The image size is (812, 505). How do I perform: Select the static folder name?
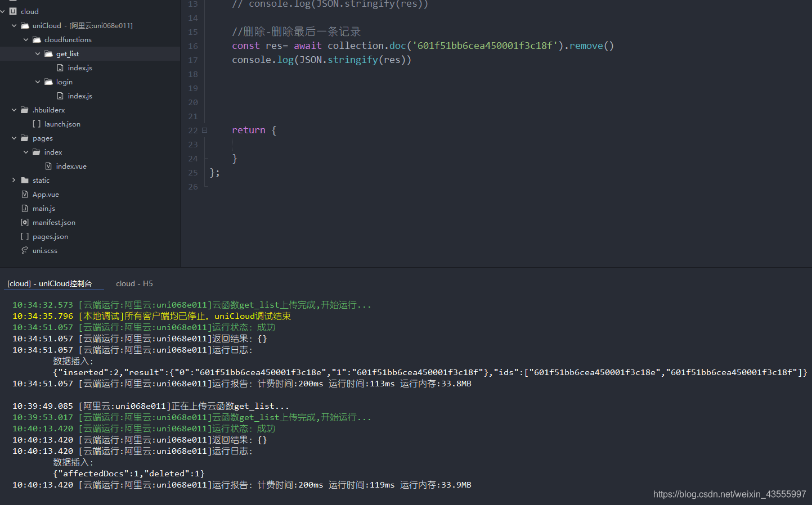coord(41,180)
